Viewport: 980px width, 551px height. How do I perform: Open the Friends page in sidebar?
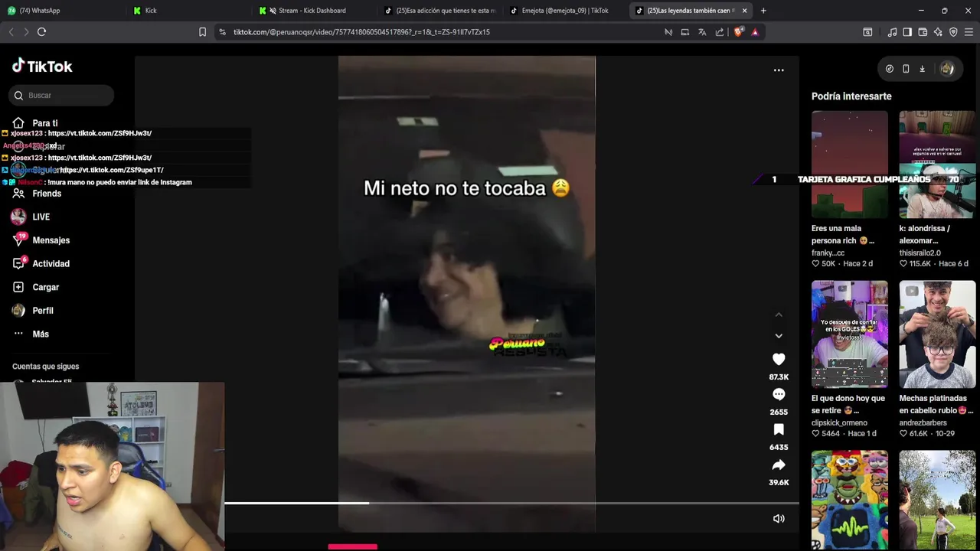pyautogui.click(x=37, y=194)
